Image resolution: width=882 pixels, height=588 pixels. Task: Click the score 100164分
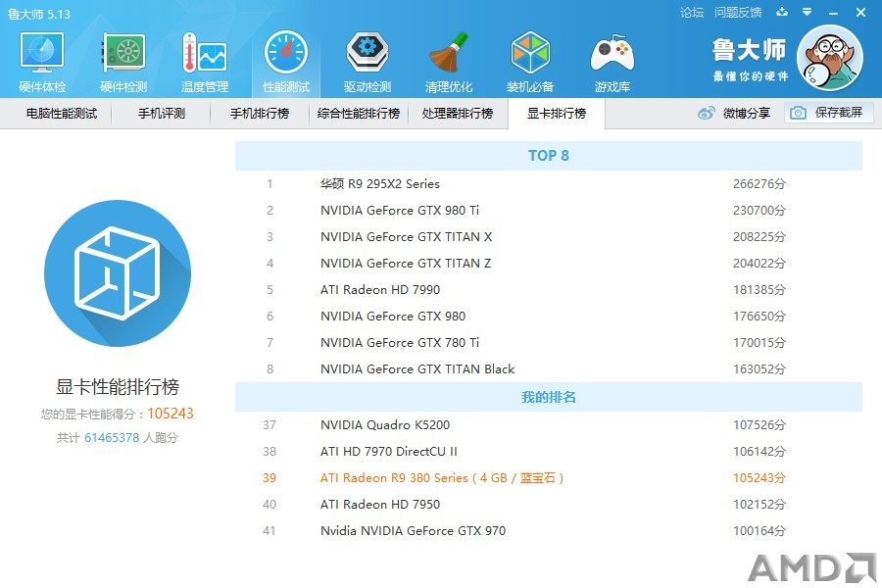[x=759, y=530]
